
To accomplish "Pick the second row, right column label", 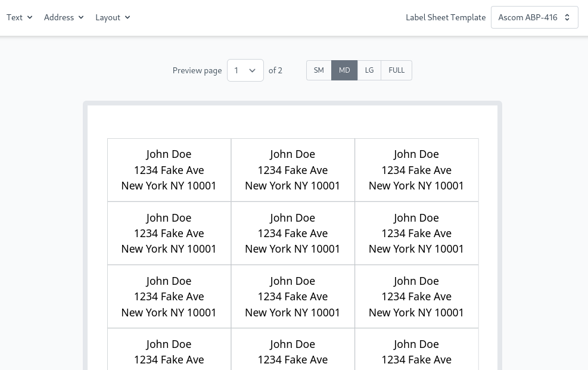I will coord(416,233).
